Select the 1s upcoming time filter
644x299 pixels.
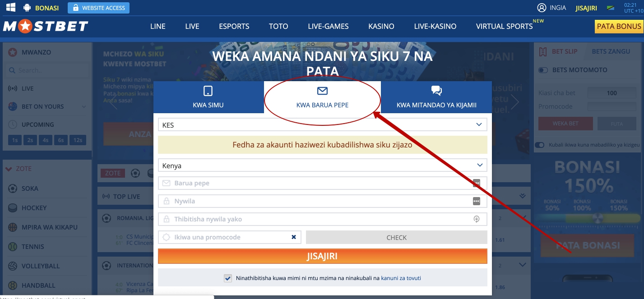15,140
